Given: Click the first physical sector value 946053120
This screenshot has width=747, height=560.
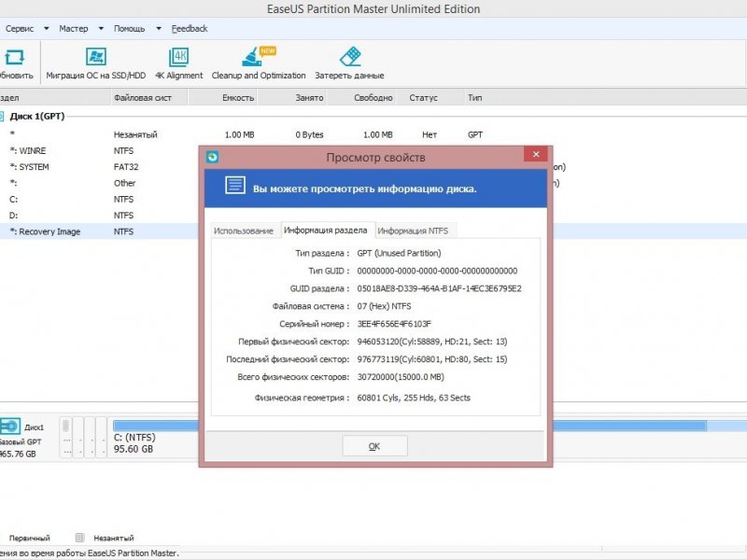Looking at the screenshot, I should click(432, 342).
